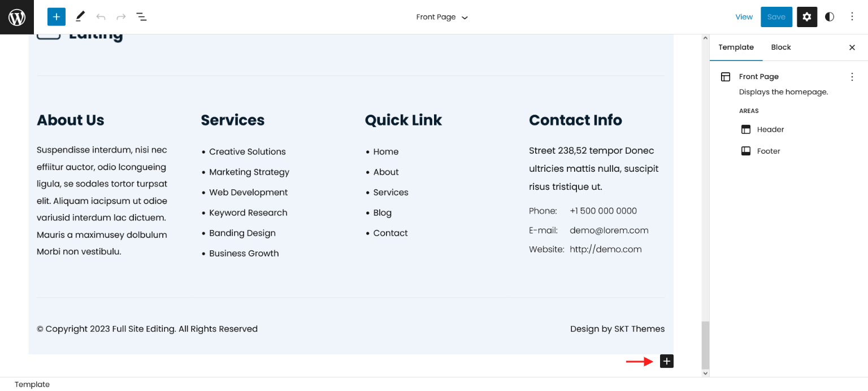Expand the Front Page template dropdown

pos(442,17)
